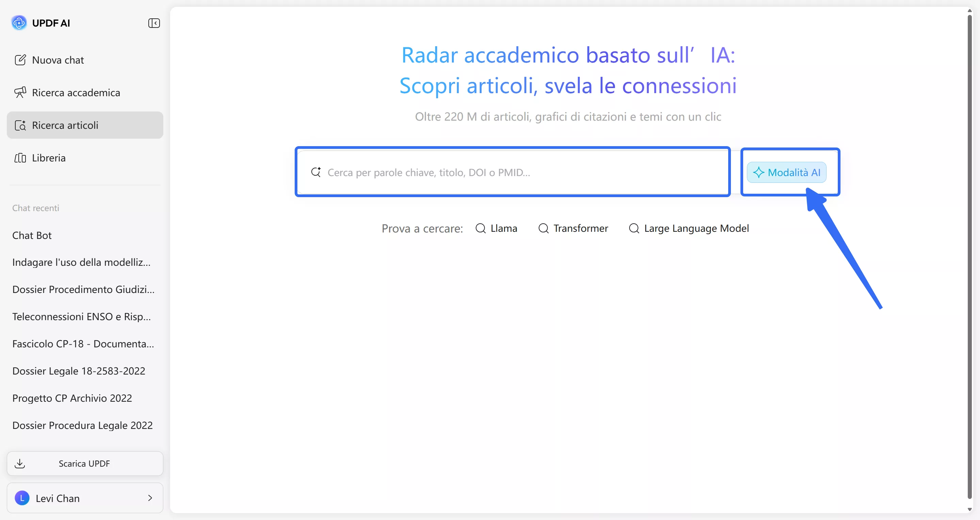Enable Modalità AI
Image resolution: width=980 pixels, height=520 pixels.
pos(787,172)
